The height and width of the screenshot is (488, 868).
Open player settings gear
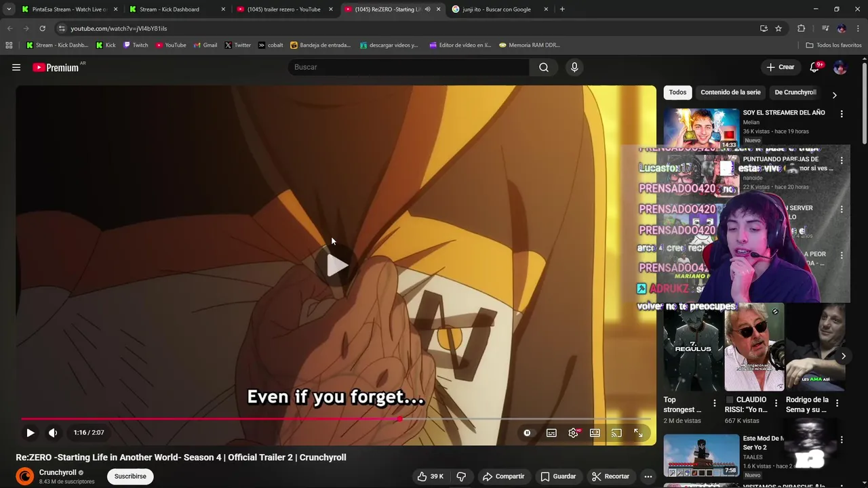[574, 432]
